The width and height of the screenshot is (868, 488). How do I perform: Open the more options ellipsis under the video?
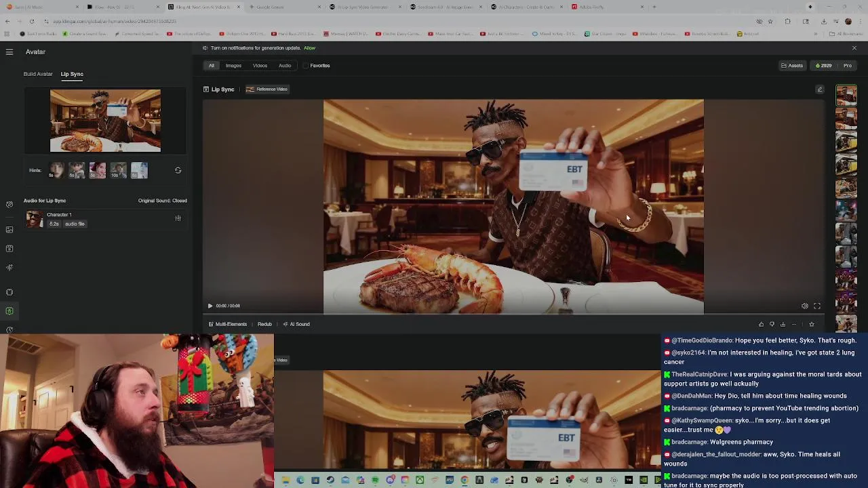tap(794, 324)
